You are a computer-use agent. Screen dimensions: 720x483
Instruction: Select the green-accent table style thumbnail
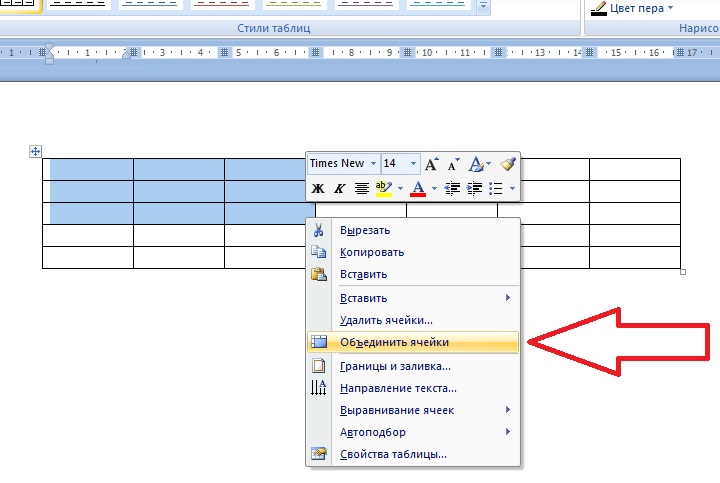[x=294, y=5]
